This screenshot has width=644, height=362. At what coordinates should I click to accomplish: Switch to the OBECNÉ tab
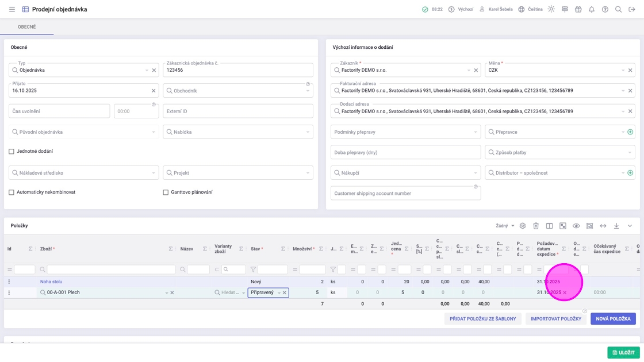pyautogui.click(x=26, y=27)
